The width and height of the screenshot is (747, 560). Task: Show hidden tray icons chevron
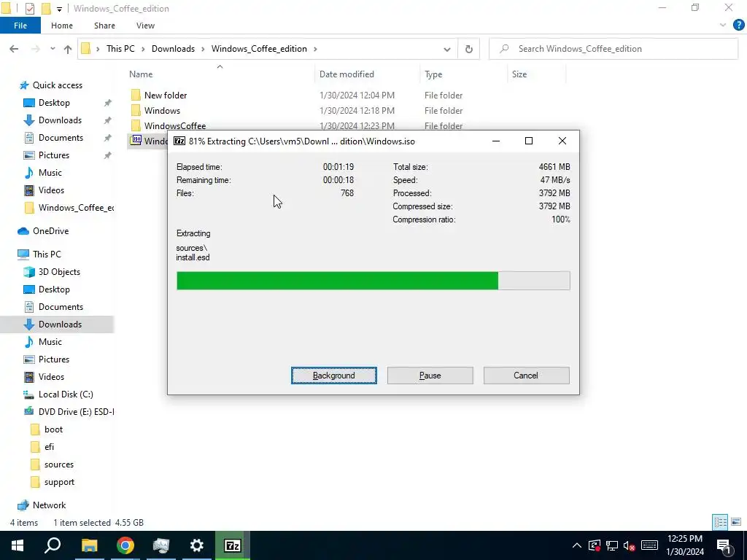coord(576,545)
